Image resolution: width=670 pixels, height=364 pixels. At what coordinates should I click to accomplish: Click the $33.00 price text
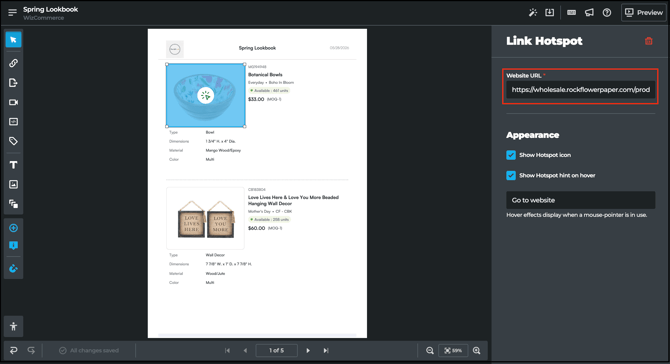[x=256, y=99]
